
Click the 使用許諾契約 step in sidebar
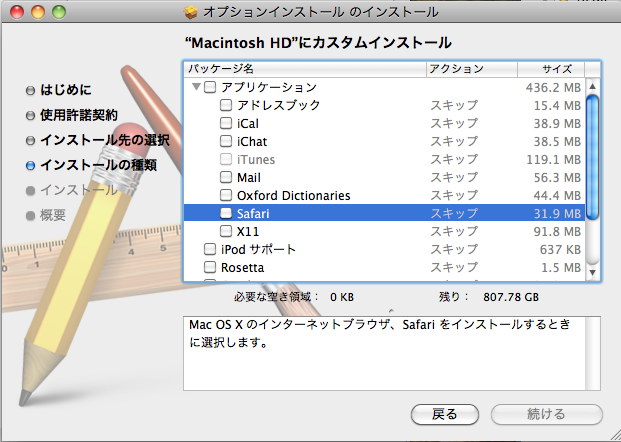(x=79, y=115)
